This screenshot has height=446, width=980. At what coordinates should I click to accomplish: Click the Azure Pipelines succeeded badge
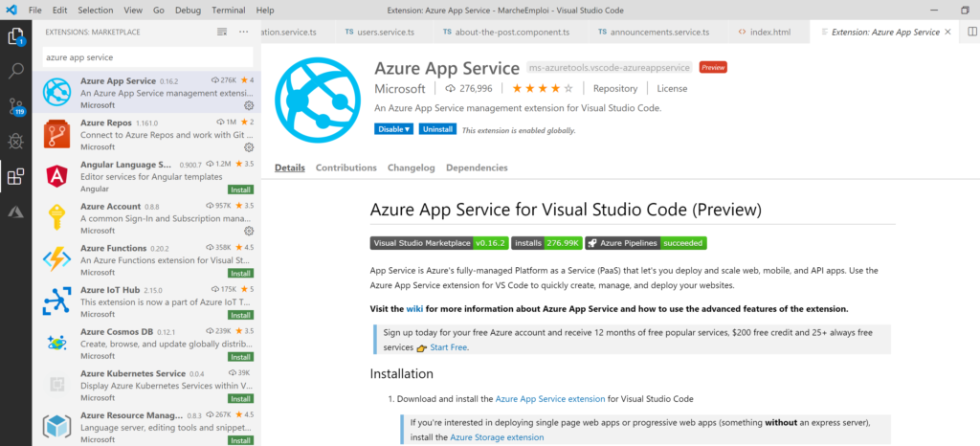pos(646,243)
